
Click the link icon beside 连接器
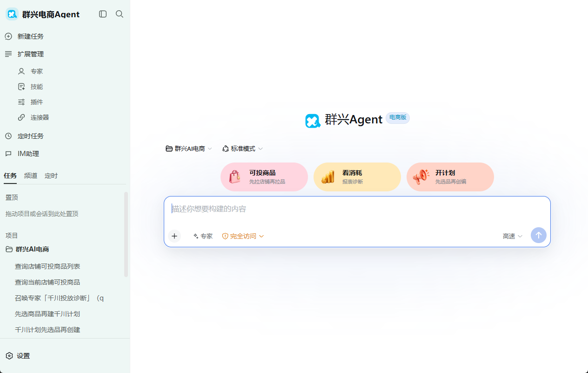tap(21, 117)
